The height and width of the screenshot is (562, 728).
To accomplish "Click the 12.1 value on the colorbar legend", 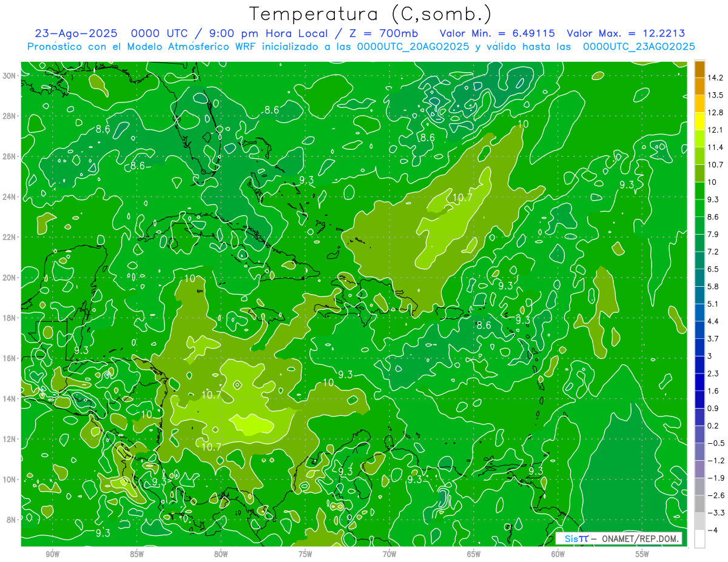I will pos(716,130).
